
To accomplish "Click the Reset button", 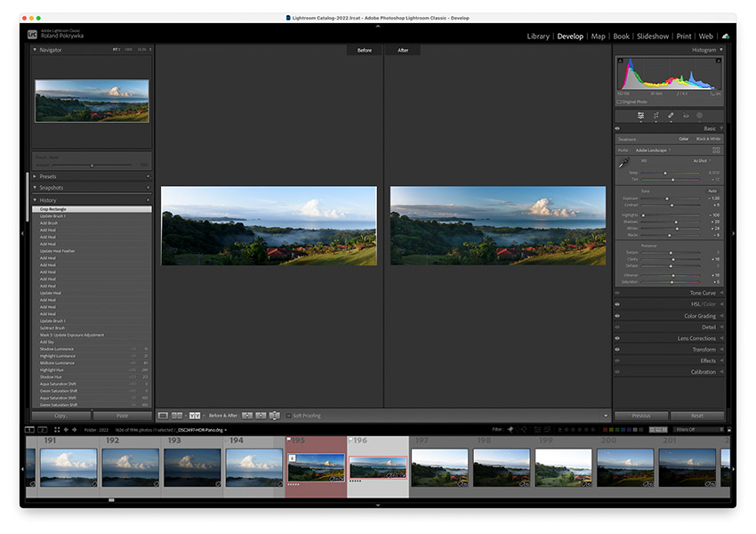I will click(x=697, y=416).
